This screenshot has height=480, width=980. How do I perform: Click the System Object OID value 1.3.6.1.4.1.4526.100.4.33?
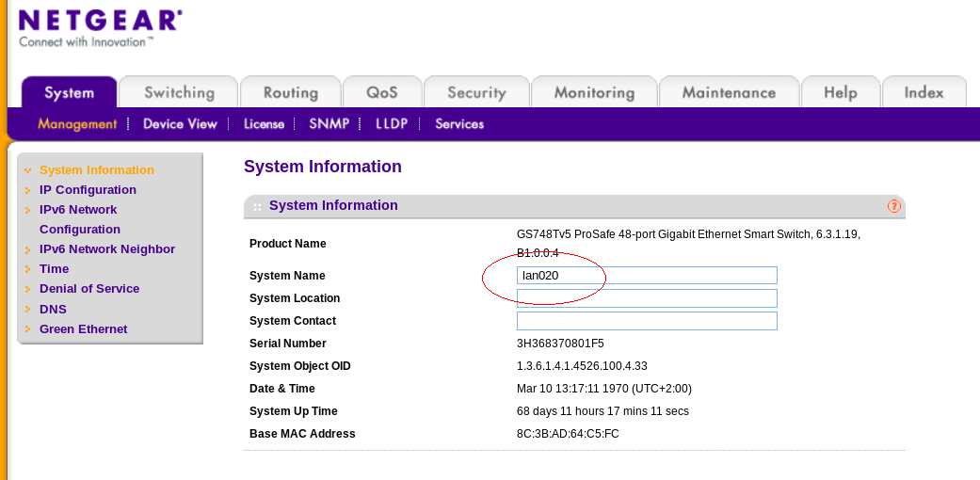581,365
